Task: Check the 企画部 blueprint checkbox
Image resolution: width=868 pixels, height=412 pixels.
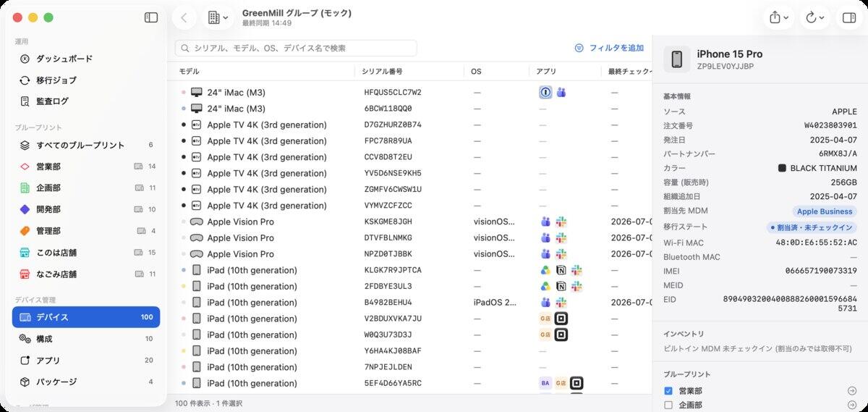Action: click(x=668, y=405)
